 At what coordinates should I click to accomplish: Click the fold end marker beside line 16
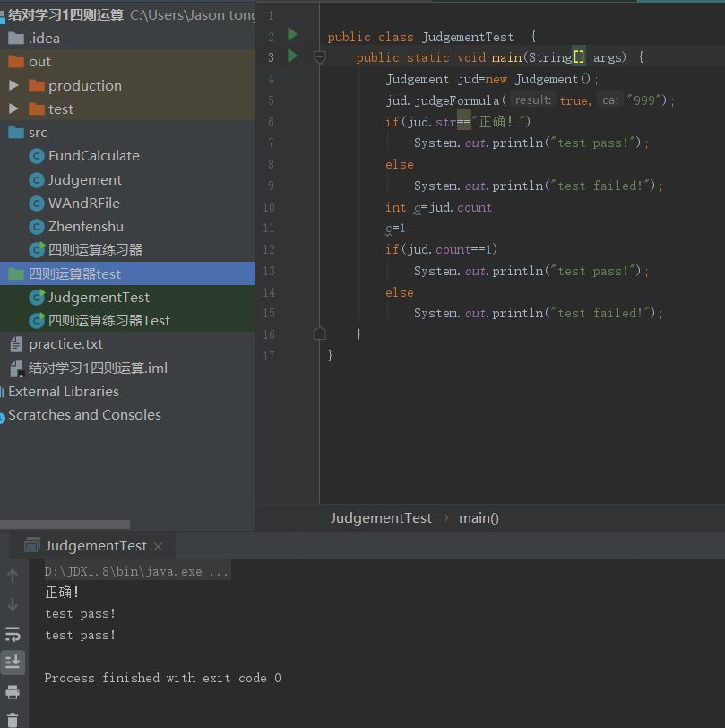tap(319, 334)
